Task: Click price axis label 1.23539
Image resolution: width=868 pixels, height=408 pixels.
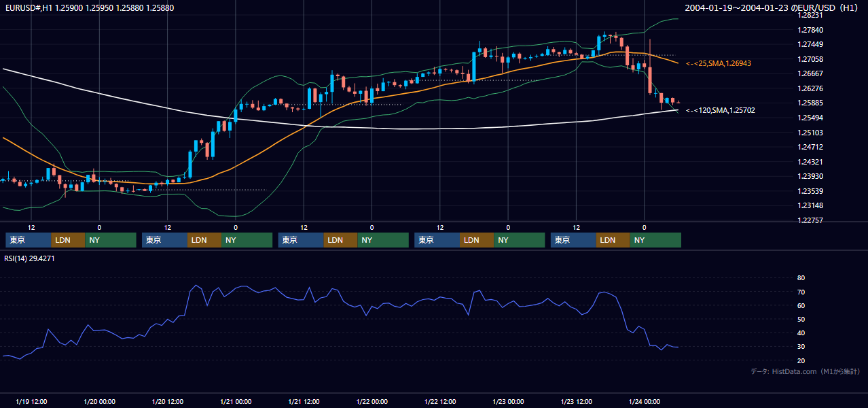Action: (x=810, y=191)
